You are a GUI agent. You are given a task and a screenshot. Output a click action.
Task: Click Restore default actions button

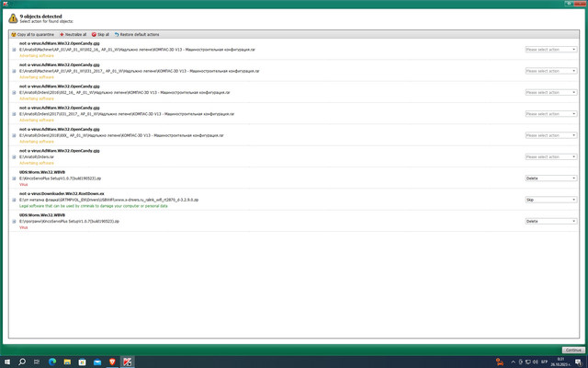[x=137, y=35]
